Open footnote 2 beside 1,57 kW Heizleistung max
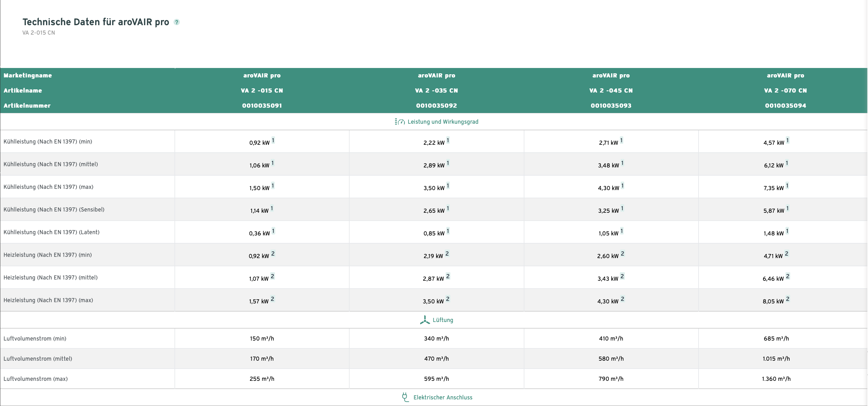Screen dimensions: 868x406 273,299
